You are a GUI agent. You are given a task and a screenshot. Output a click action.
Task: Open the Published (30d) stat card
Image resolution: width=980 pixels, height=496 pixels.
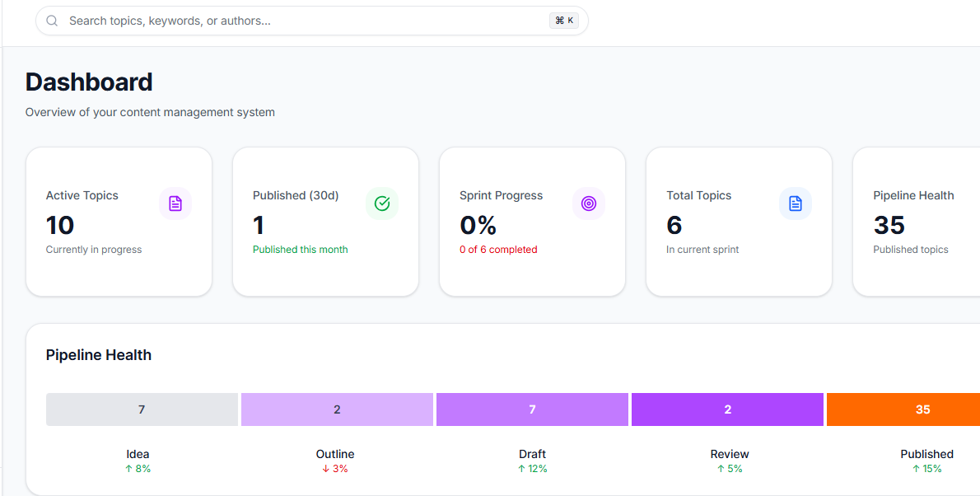tap(325, 221)
